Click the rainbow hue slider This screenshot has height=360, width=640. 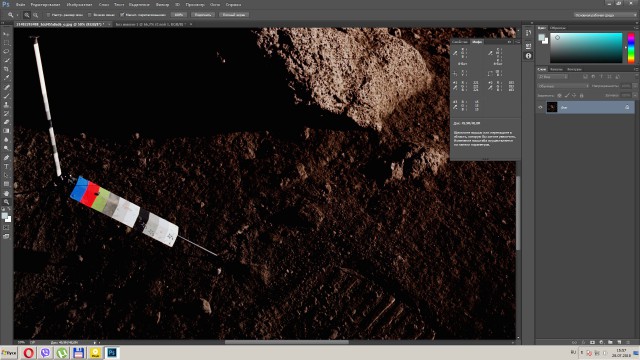[631, 48]
